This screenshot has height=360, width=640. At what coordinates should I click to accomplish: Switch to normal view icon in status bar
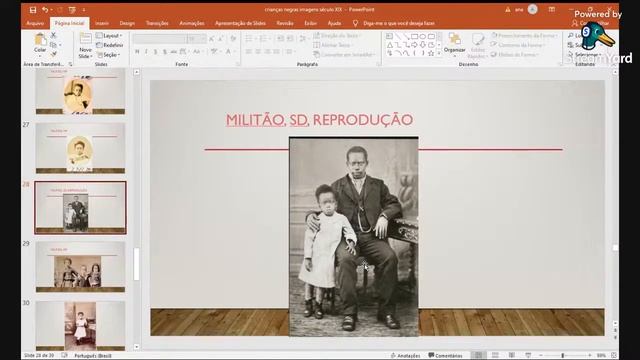tap(479, 355)
